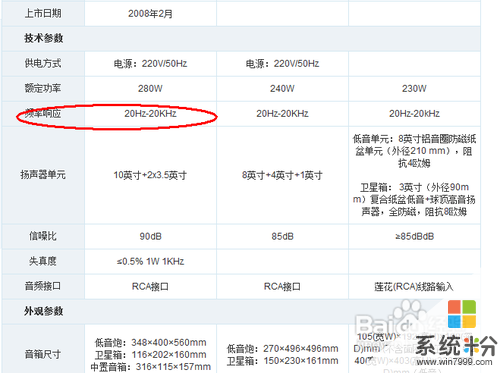
Task: Select the ≥85dBdB signal-to-noise value
Action: point(414,236)
